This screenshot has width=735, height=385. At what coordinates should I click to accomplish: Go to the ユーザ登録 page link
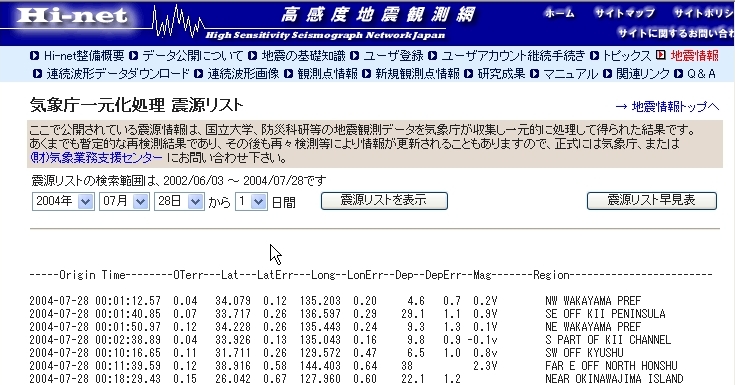click(393, 56)
